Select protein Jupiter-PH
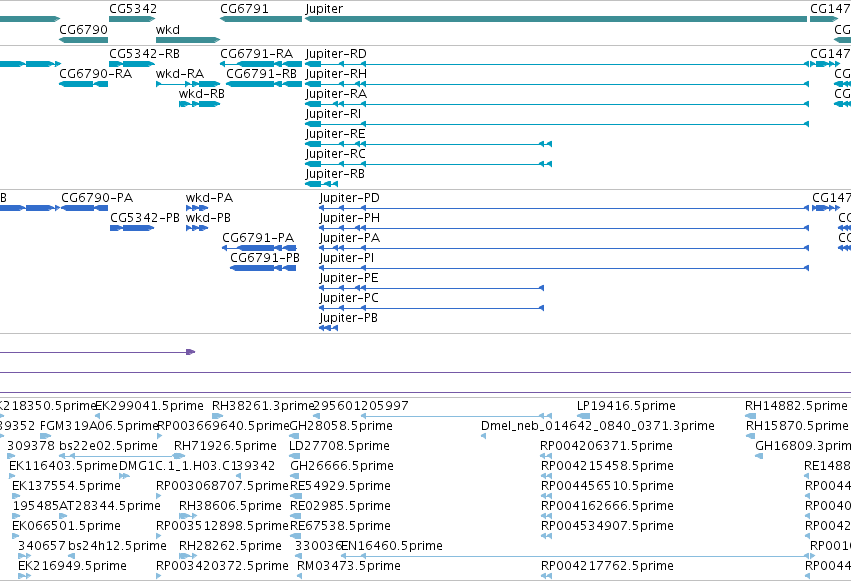 coord(564,228)
